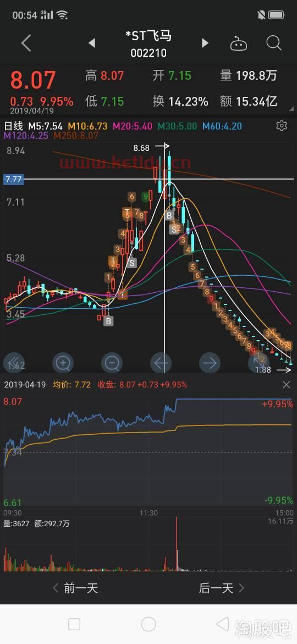Screen dimensions: 297x644
Task: Open chart settings gear icon
Action: pyautogui.click(x=282, y=125)
